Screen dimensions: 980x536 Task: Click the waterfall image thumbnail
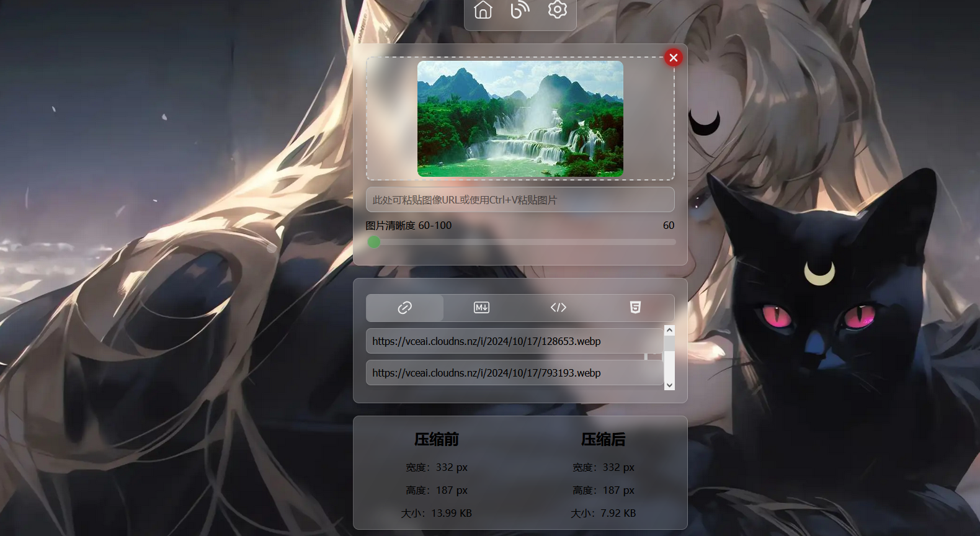520,118
